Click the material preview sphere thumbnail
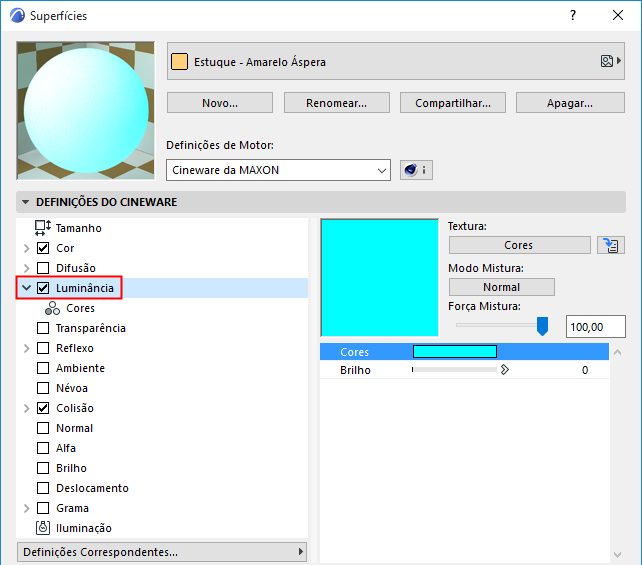 coord(86,111)
